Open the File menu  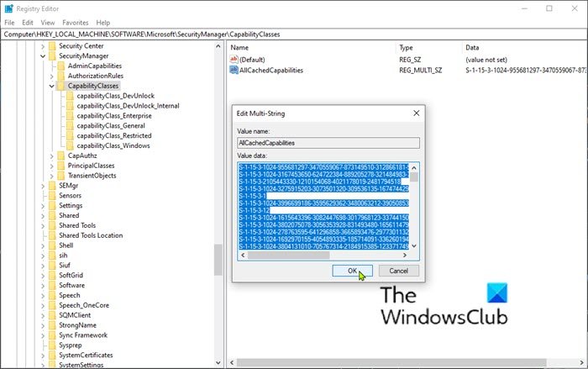tap(9, 23)
